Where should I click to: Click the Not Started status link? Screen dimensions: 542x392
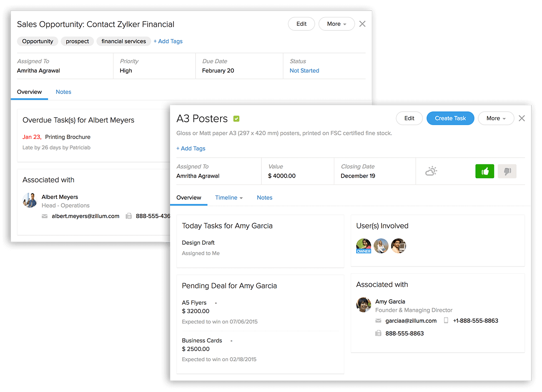click(x=304, y=70)
